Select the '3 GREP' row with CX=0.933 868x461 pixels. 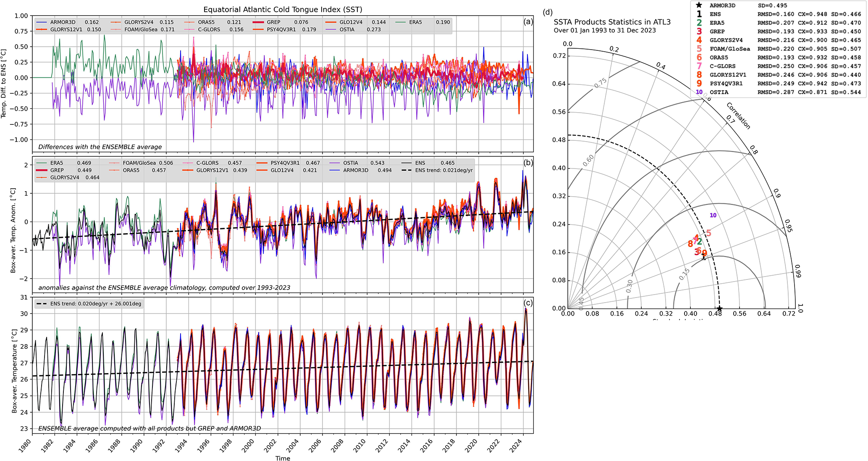click(x=779, y=32)
